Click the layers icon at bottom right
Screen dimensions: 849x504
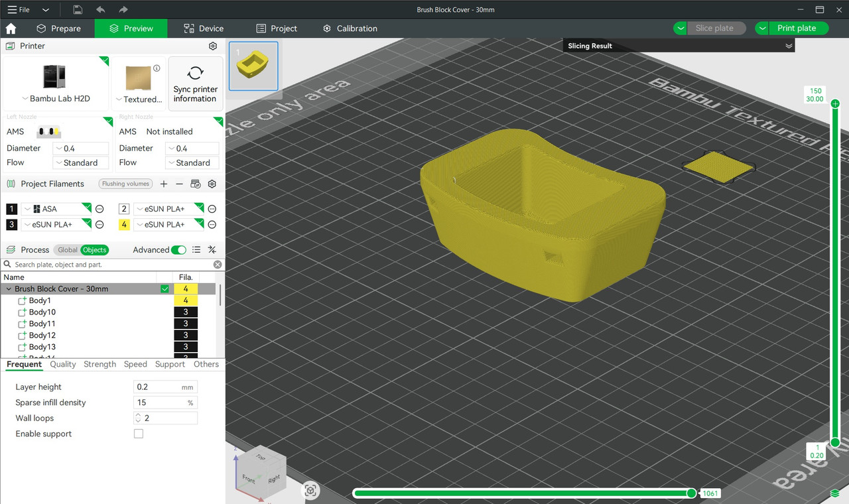(x=835, y=493)
